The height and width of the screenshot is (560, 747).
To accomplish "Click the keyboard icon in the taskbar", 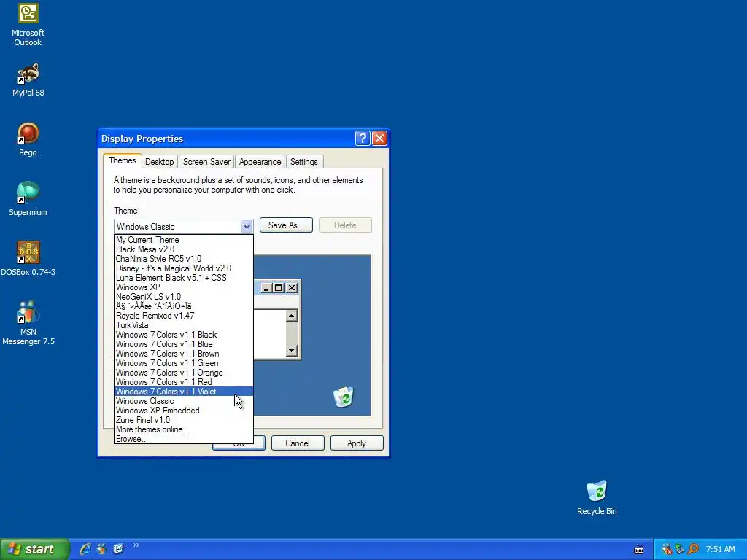I will (x=639, y=550).
